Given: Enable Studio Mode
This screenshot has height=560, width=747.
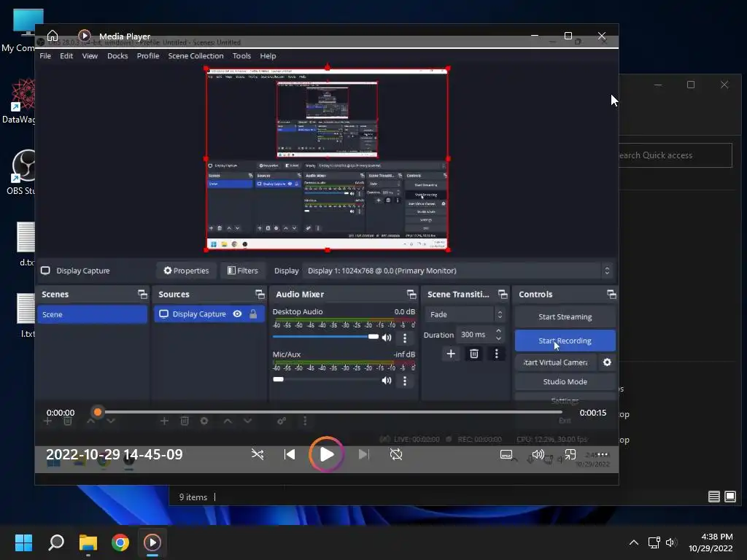Looking at the screenshot, I should (565, 381).
